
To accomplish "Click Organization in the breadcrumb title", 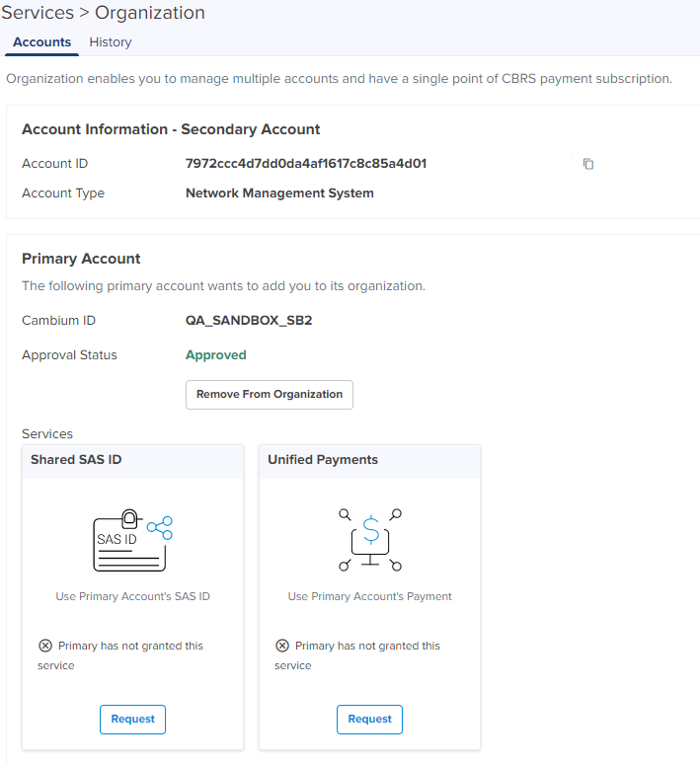I will [150, 13].
